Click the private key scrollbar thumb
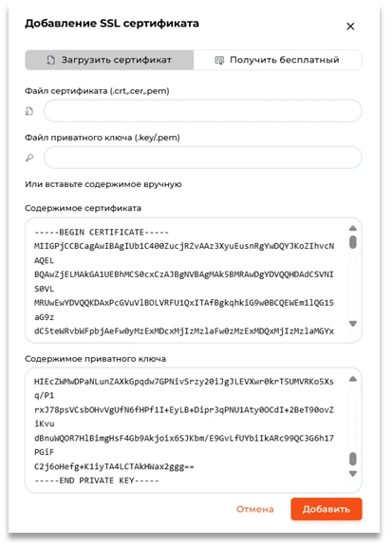The image size is (392, 547). click(x=352, y=459)
